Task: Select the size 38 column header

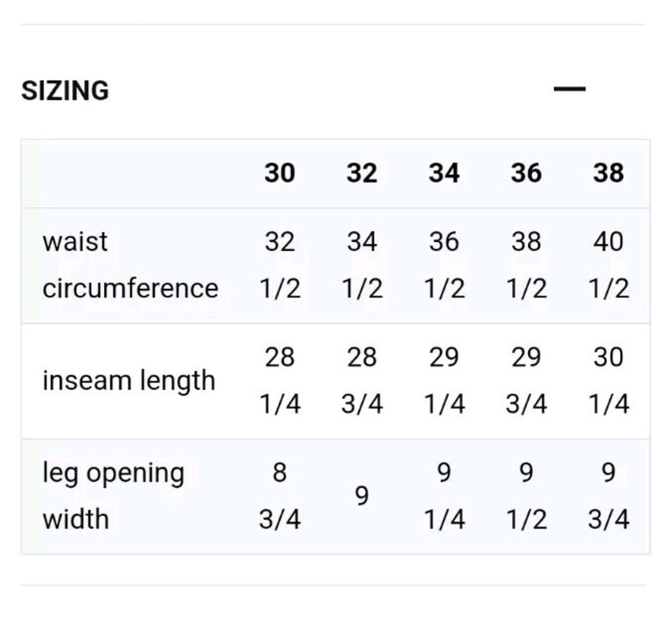Action: (608, 173)
